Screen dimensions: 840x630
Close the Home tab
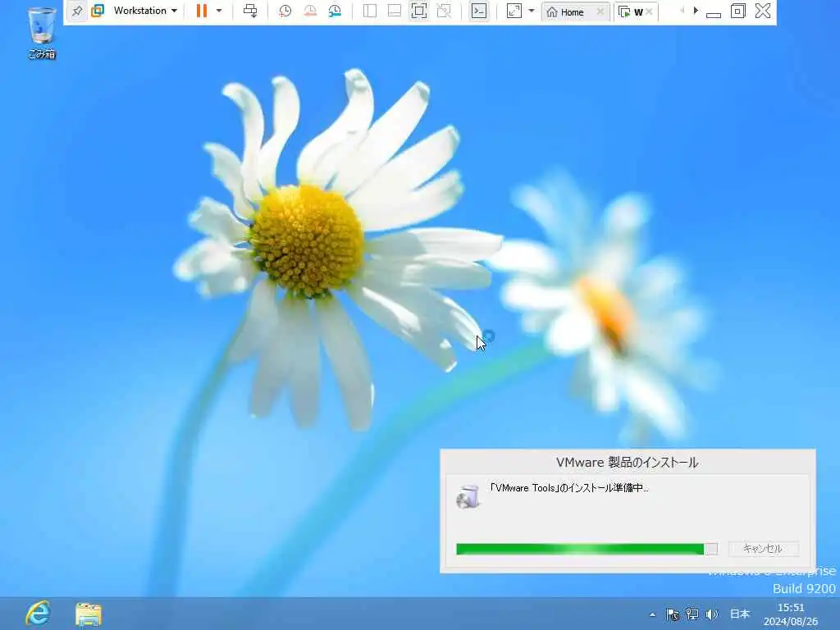tap(600, 11)
